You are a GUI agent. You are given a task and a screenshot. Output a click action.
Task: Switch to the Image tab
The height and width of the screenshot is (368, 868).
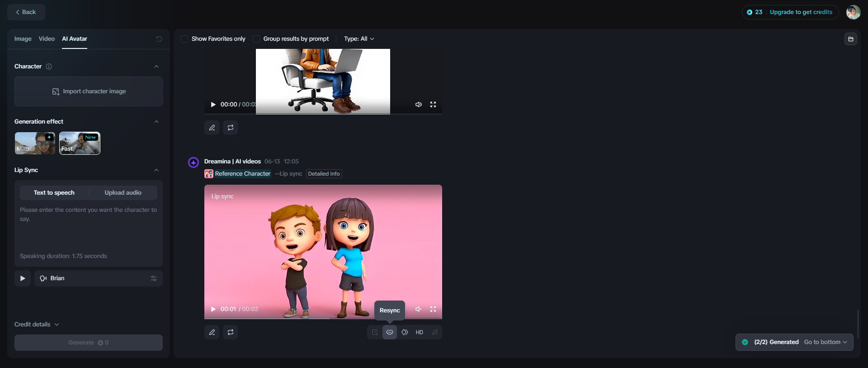pyautogui.click(x=23, y=39)
